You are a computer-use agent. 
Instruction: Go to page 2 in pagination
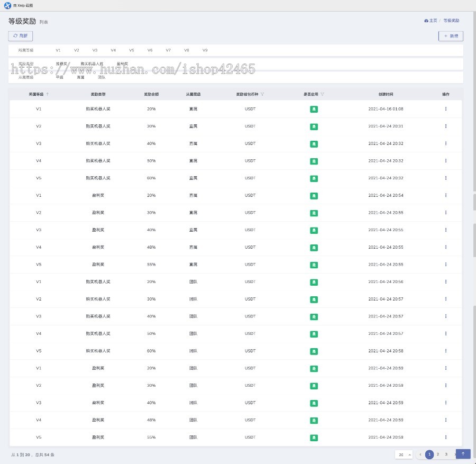coord(438,454)
